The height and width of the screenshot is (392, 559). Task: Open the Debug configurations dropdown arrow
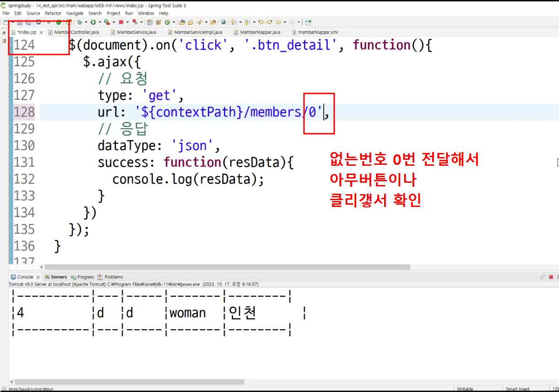tap(86, 22)
